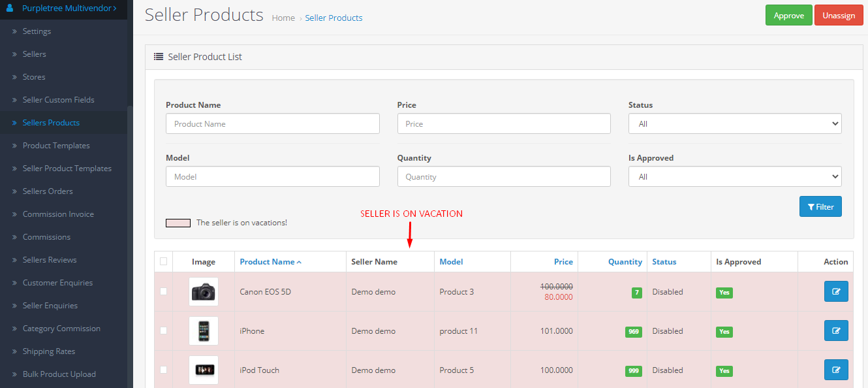Viewport: 868px width, 388px height.
Task: Click the chevron icon beside Shipping Rates
Action: pyautogui.click(x=14, y=351)
